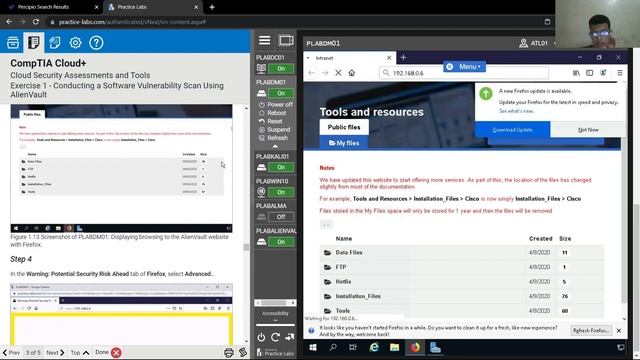Click Not Now on update prompt
Image resolution: width=640 pixels, height=360 pixels.
(588, 130)
